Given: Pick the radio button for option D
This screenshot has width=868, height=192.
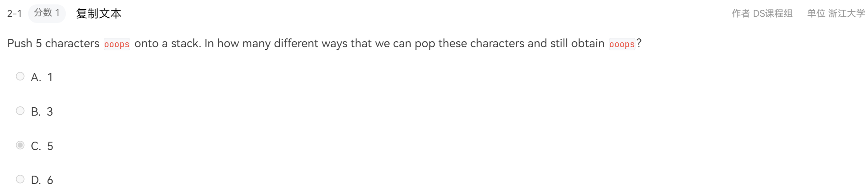Looking at the screenshot, I should (20, 179).
